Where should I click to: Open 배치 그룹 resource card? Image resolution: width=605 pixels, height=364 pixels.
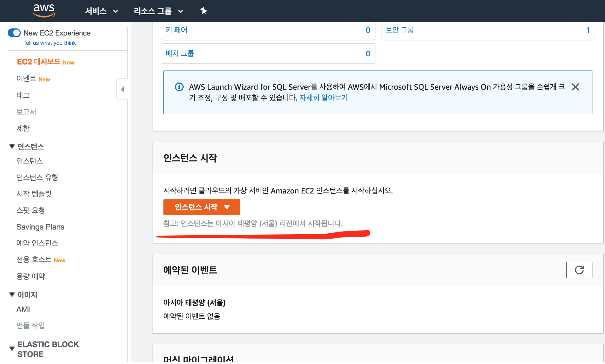click(x=180, y=53)
